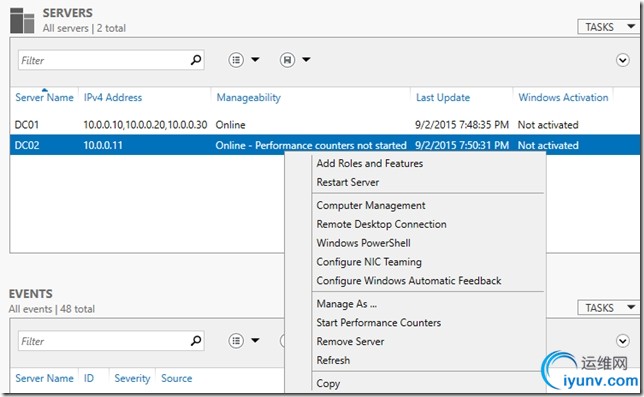
Task: Click the Servers save query icon
Action: (288, 60)
